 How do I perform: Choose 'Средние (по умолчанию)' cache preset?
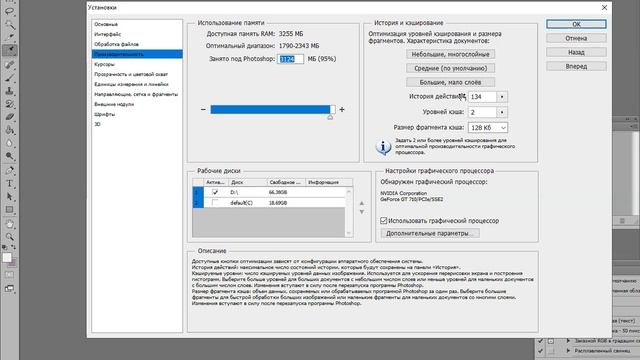coord(450,68)
